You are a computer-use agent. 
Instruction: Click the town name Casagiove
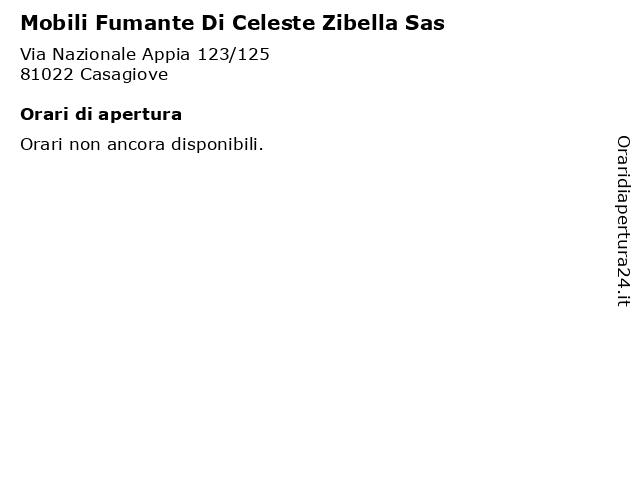(x=124, y=74)
